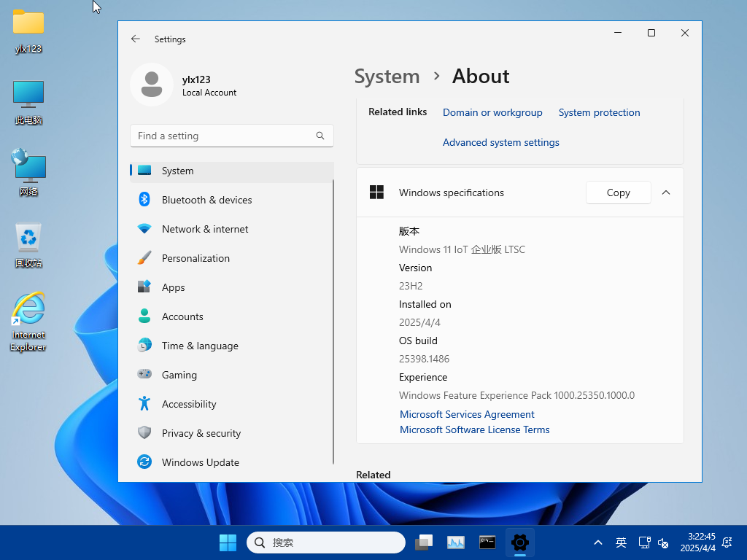Screen dimensions: 747x560
Task: Click the Accounts person icon
Action: [144, 316]
